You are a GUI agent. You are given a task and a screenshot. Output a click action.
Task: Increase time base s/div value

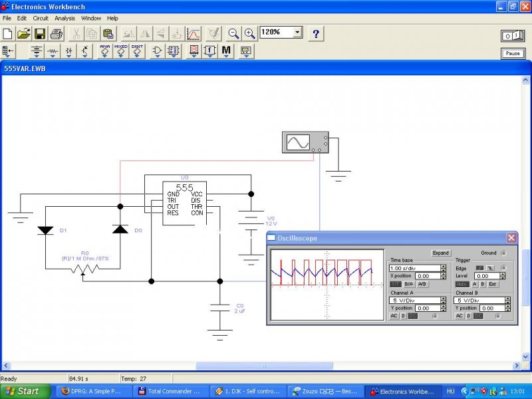point(444,267)
